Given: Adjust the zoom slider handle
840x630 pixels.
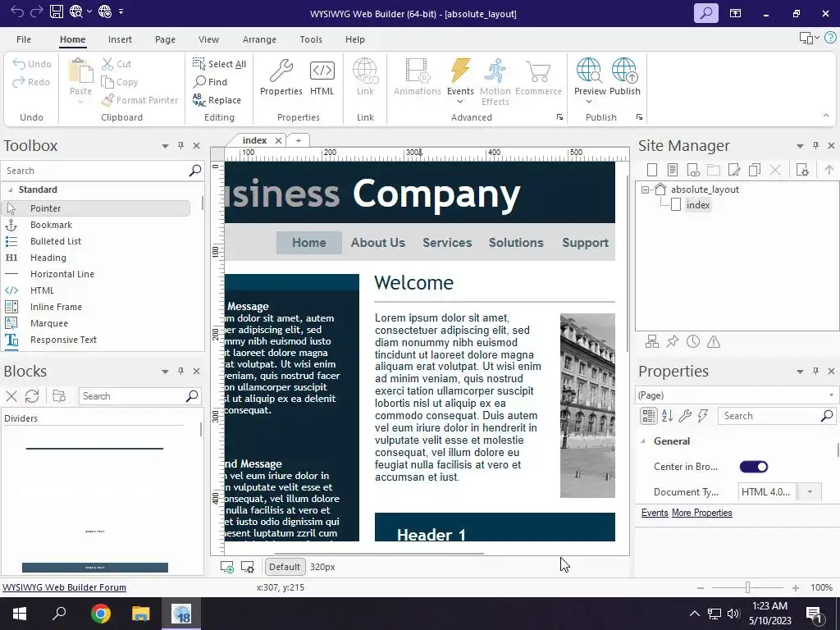Looking at the screenshot, I should [747, 587].
